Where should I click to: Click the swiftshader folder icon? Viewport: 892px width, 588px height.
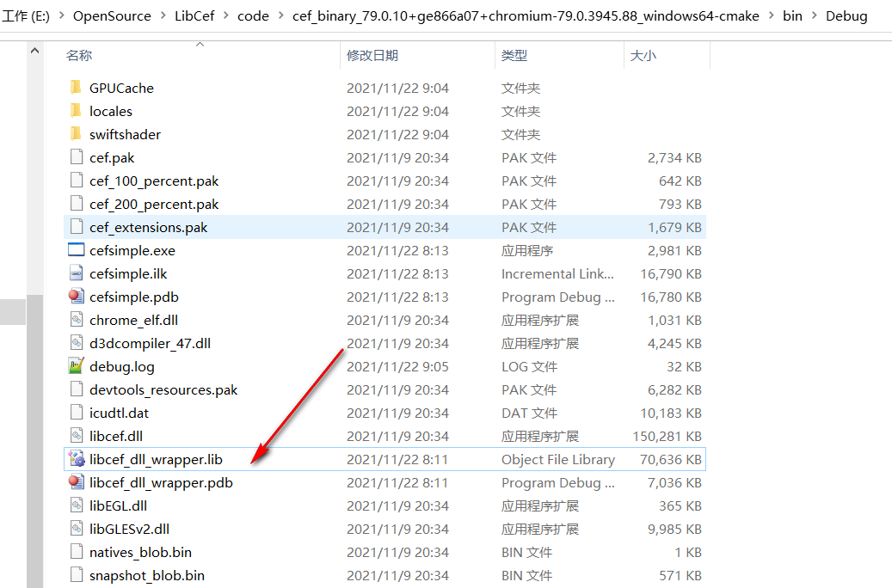[x=76, y=134]
